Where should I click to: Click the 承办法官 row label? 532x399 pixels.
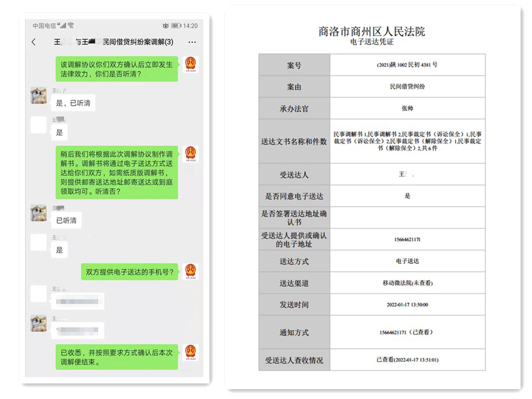point(294,109)
